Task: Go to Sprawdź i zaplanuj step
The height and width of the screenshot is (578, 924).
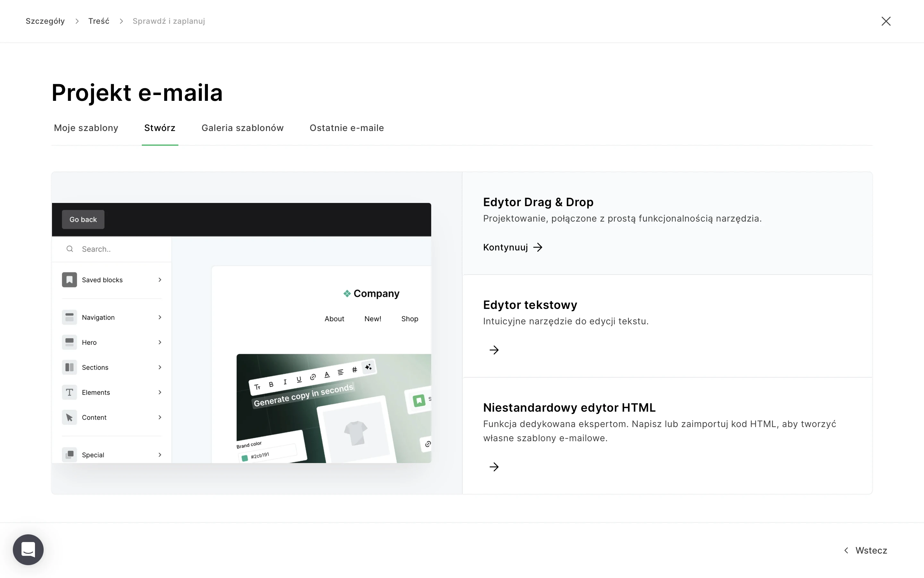Action: [x=169, y=21]
